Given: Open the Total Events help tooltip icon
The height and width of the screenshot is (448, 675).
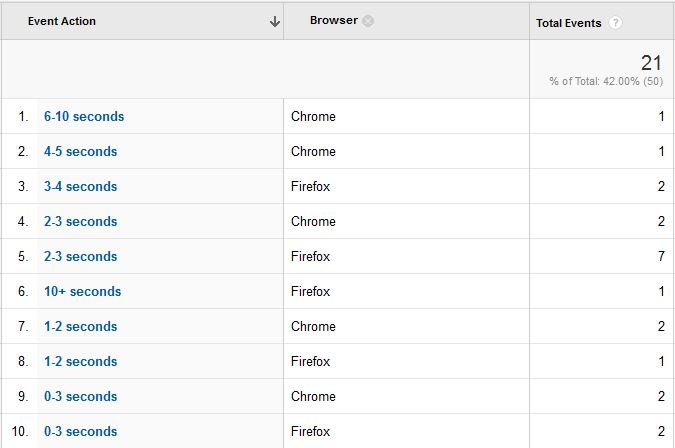Looking at the screenshot, I should click(615, 22).
